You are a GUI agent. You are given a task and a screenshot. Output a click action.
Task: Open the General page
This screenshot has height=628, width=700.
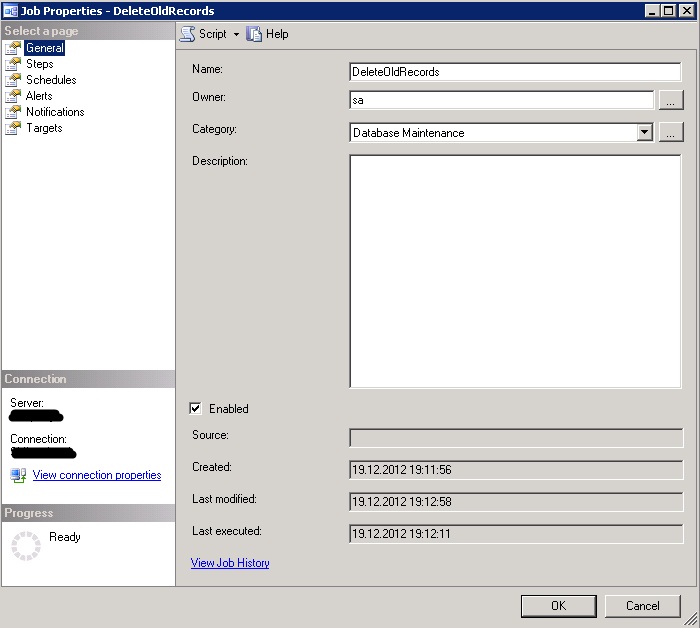point(45,48)
